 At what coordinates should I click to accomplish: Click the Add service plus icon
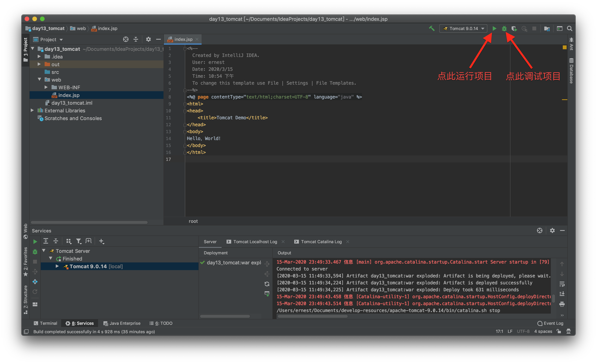(102, 241)
